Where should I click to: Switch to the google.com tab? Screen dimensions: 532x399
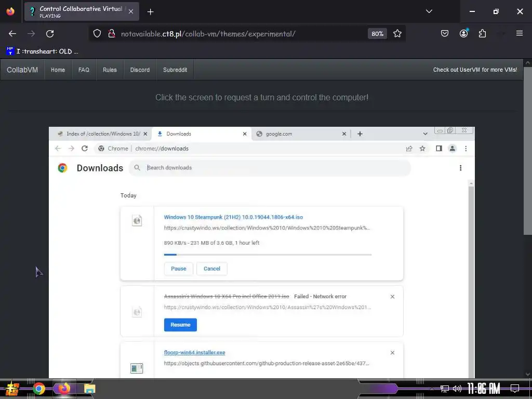(x=299, y=134)
